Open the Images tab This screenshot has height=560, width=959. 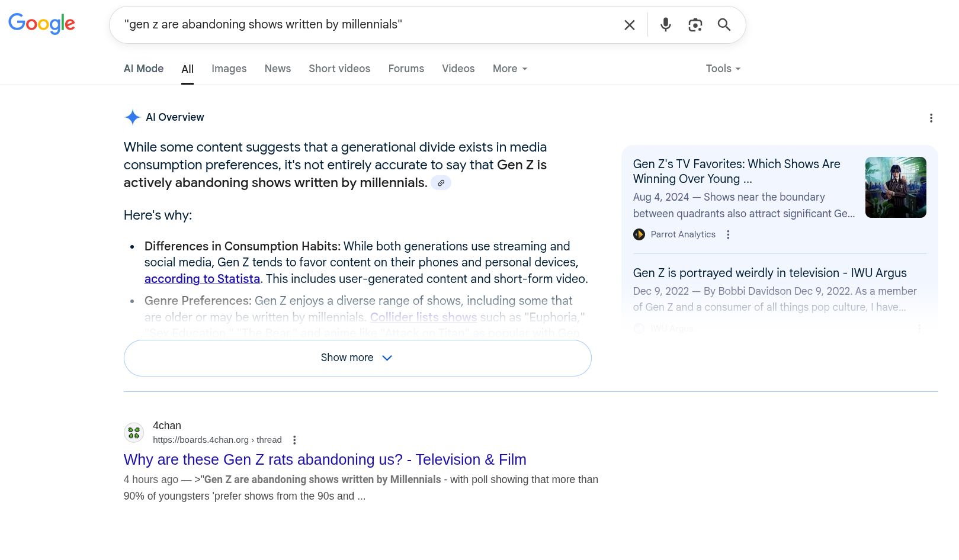tap(229, 69)
